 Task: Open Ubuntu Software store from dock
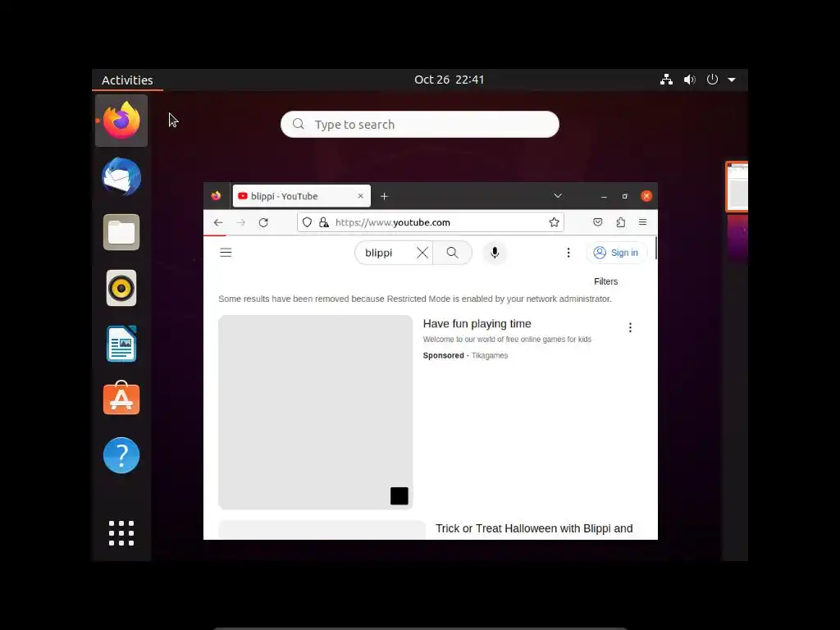(x=121, y=398)
